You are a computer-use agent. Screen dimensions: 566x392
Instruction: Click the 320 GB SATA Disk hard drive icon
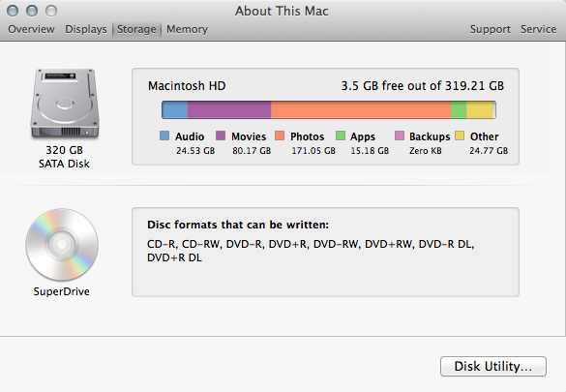click(x=65, y=104)
